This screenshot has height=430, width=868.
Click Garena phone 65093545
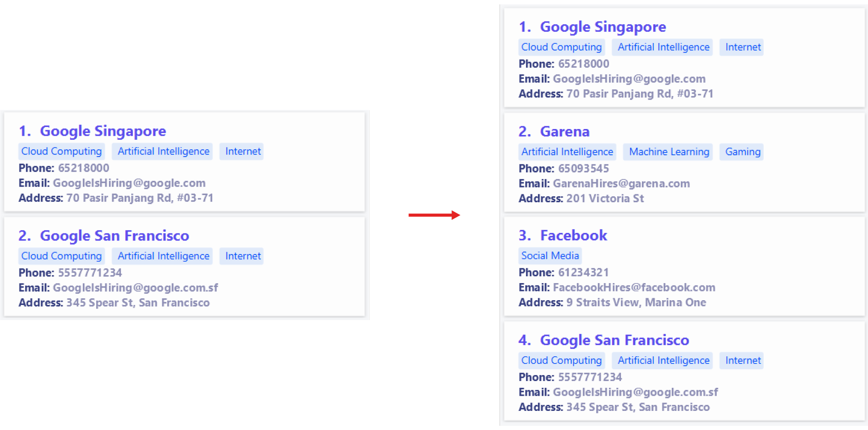click(584, 168)
